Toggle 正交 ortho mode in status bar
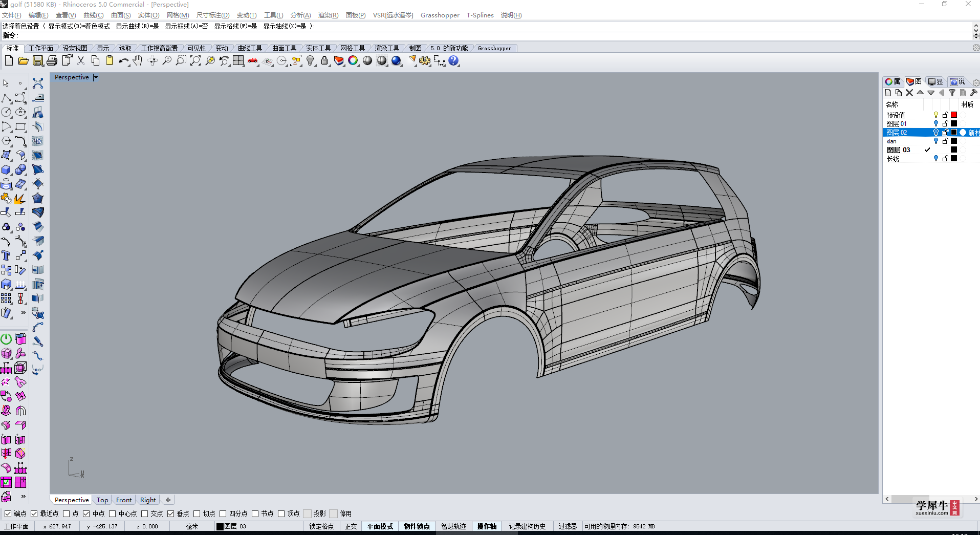This screenshot has width=980, height=535. coord(351,526)
